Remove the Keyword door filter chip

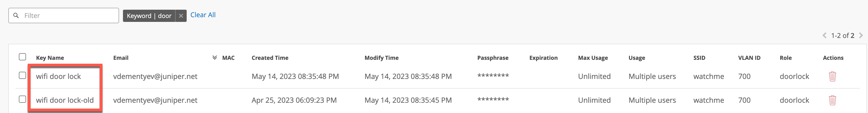pyautogui.click(x=181, y=16)
